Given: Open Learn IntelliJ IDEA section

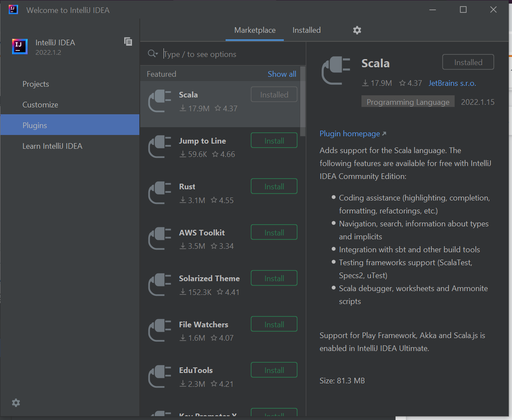Looking at the screenshot, I should tap(70, 146).
